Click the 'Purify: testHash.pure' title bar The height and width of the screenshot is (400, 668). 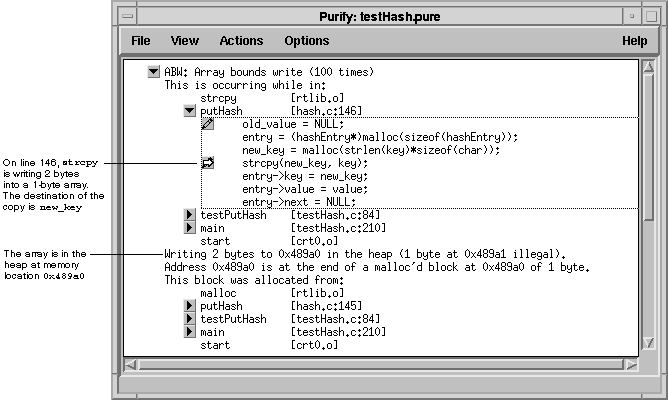pos(380,16)
